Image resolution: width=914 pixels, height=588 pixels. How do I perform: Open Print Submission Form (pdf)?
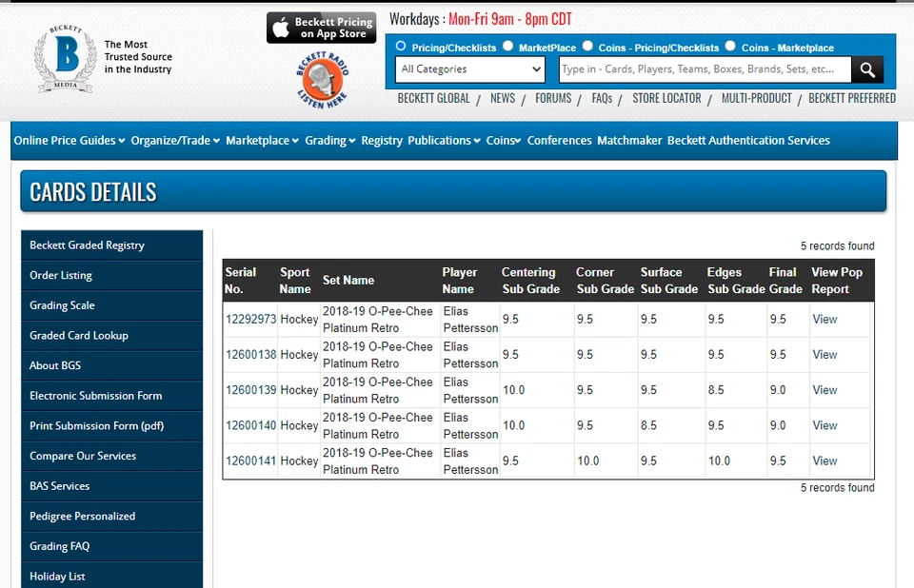click(x=112, y=426)
